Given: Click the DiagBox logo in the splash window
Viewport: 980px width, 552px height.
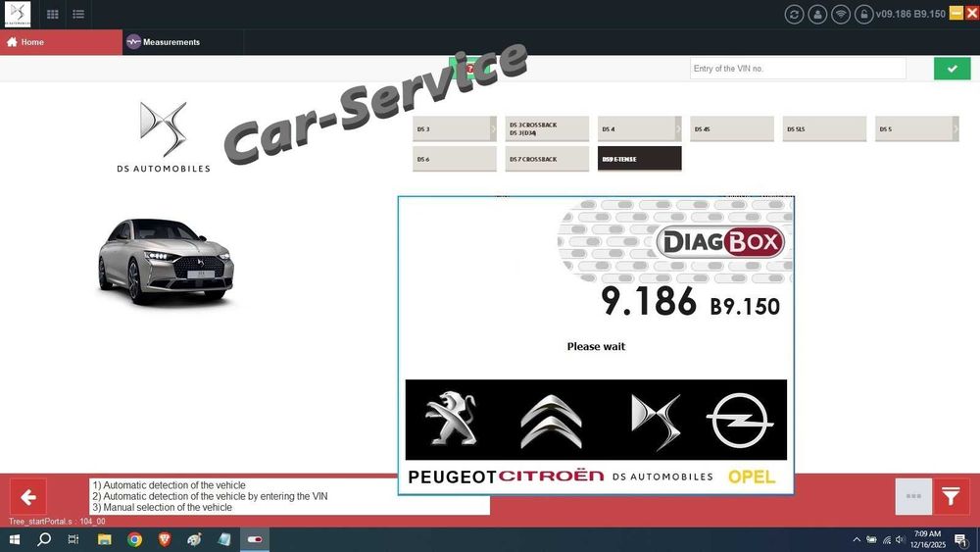Looking at the screenshot, I should tap(720, 241).
